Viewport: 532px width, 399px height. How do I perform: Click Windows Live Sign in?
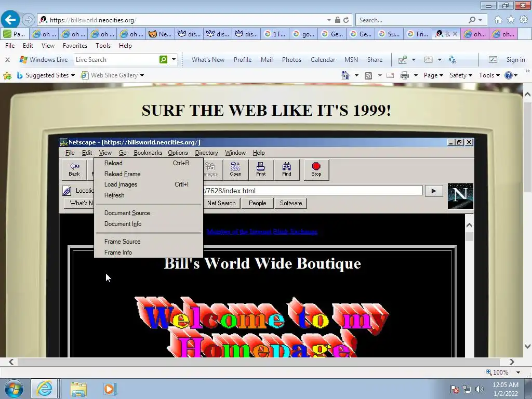(515, 60)
